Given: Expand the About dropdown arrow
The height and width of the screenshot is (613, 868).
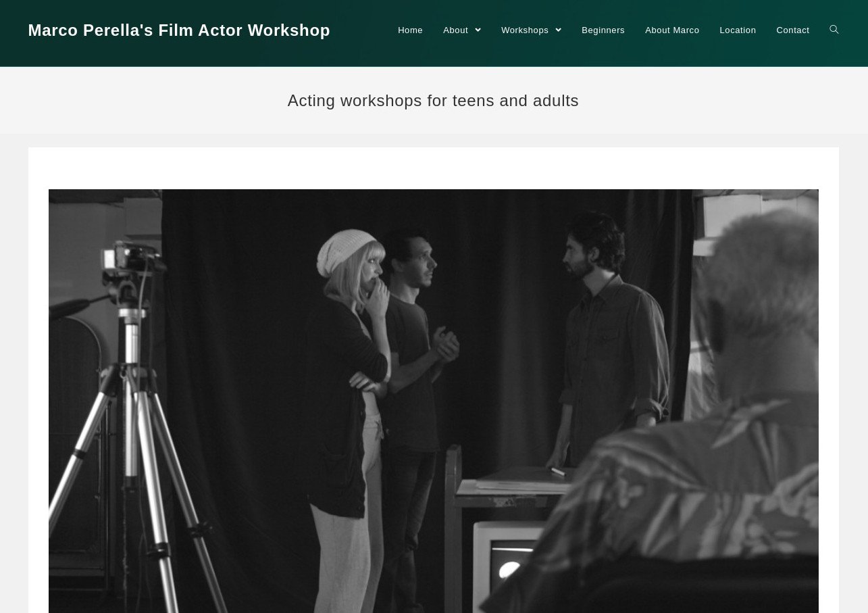Looking at the screenshot, I should (x=478, y=30).
